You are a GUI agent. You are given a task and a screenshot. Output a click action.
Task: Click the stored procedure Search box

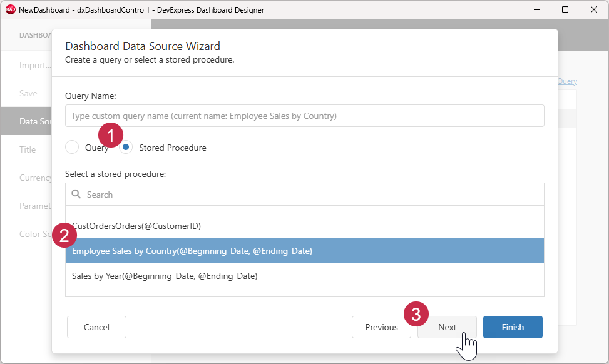point(304,195)
